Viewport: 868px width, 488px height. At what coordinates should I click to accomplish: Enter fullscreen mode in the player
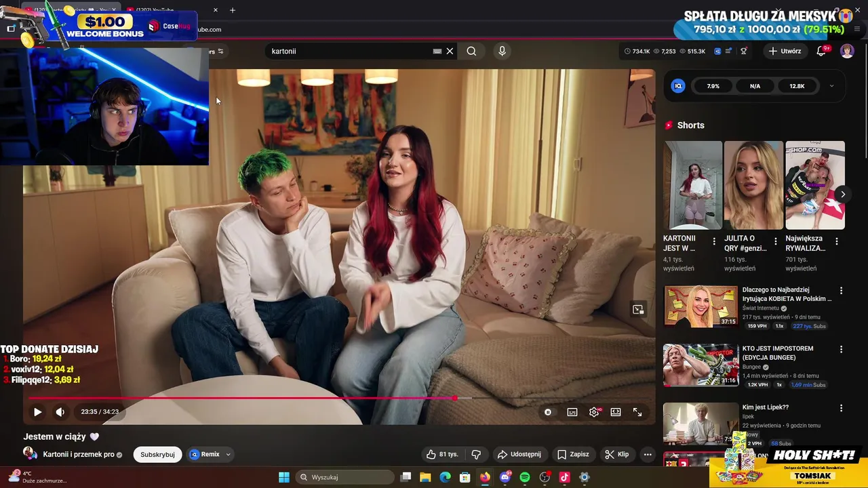pos(637,411)
